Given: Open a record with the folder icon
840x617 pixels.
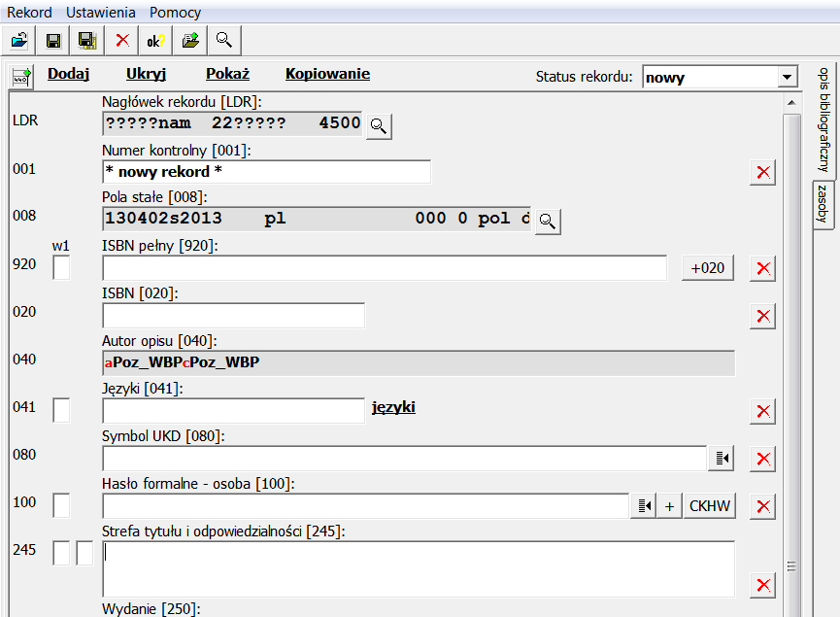Looking at the screenshot, I should 19,40.
